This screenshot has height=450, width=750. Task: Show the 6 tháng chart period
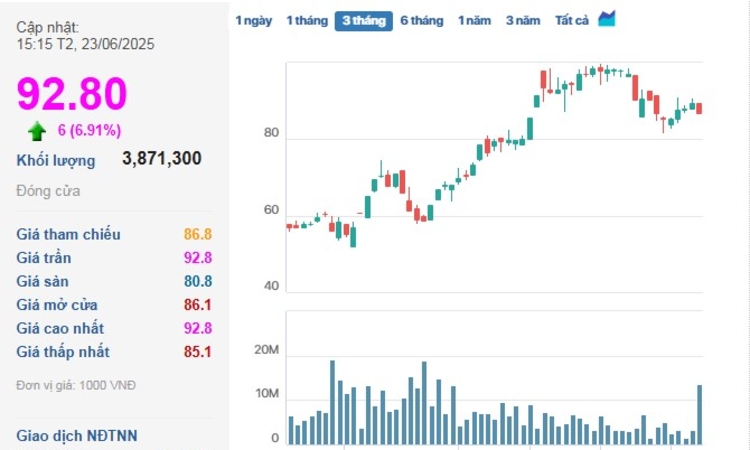pos(421,21)
